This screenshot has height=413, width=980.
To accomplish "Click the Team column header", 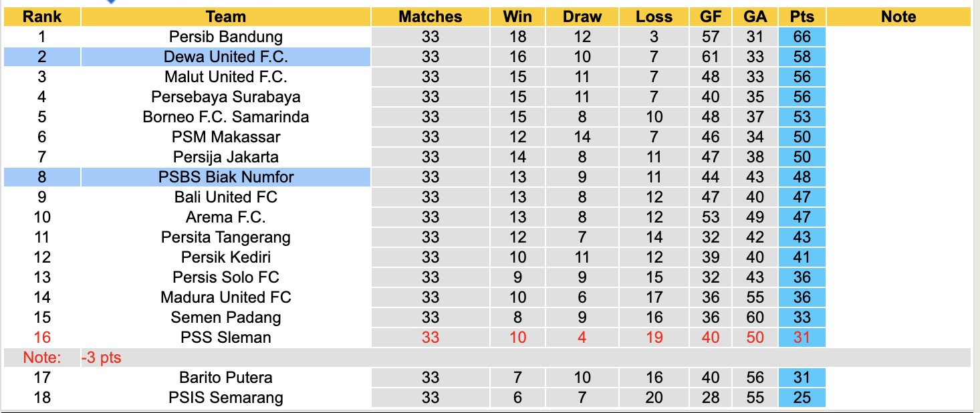I will point(226,17).
